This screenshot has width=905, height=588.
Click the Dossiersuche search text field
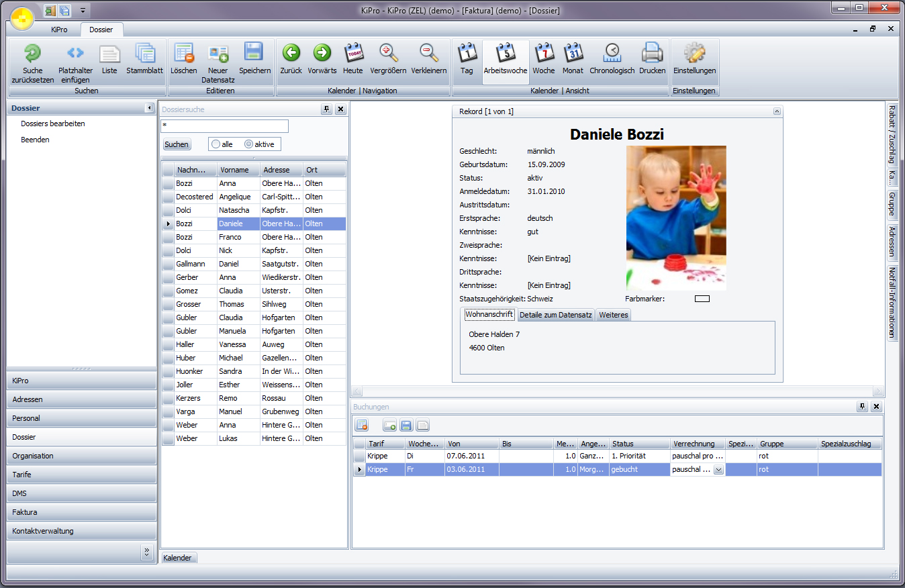click(x=224, y=126)
